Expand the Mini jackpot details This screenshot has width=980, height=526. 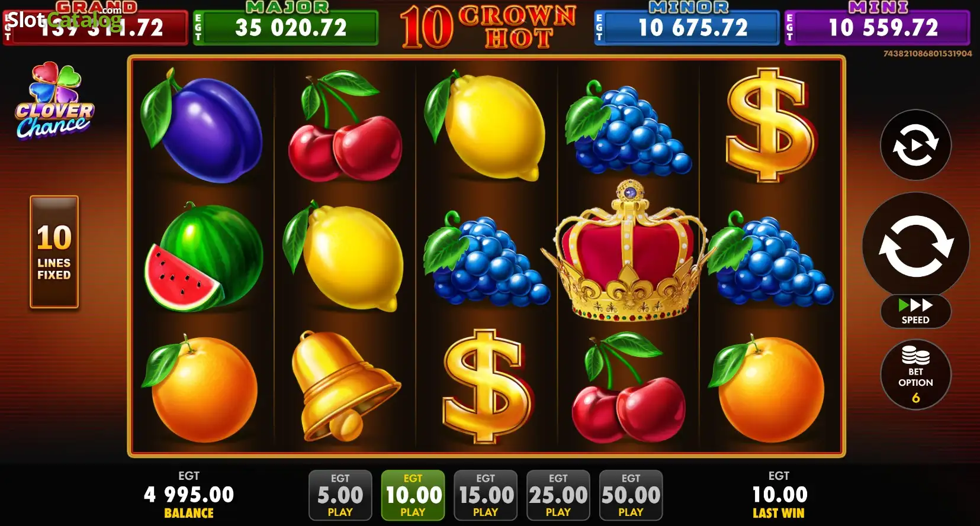(x=877, y=24)
